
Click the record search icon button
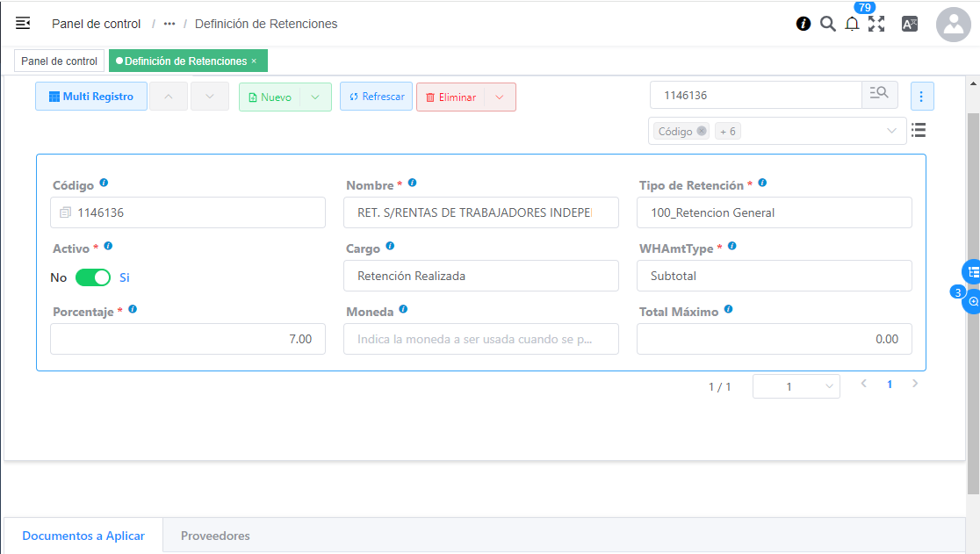[x=879, y=95]
